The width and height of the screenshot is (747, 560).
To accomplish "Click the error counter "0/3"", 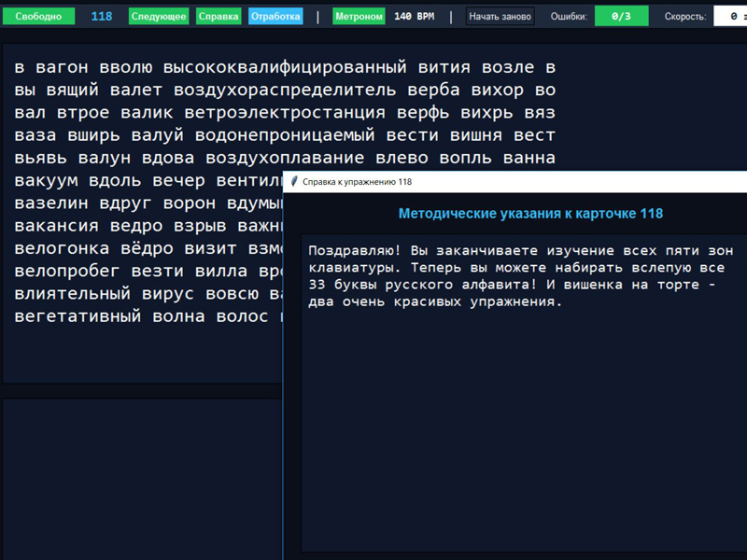I will 621,16.
